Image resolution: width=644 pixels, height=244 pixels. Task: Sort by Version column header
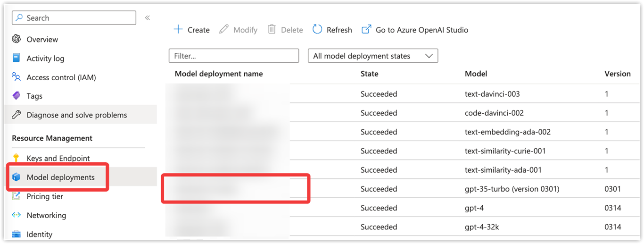tap(618, 74)
